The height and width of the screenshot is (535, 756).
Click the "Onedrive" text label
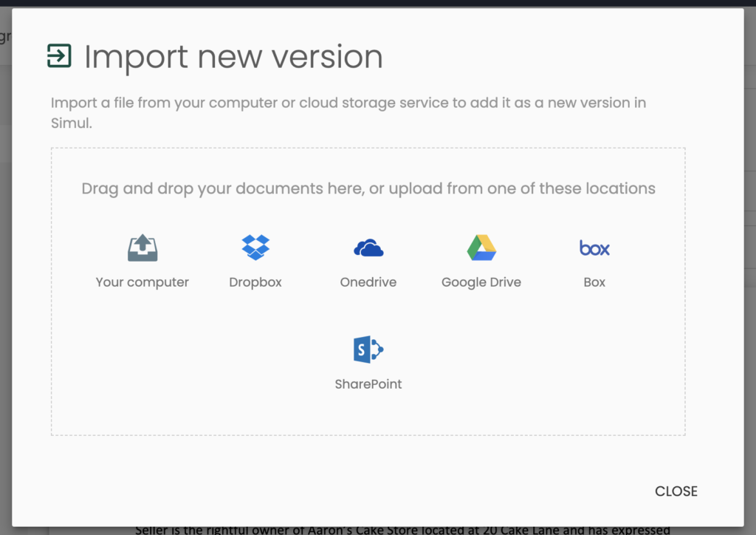pyautogui.click(x=368, y=282)
